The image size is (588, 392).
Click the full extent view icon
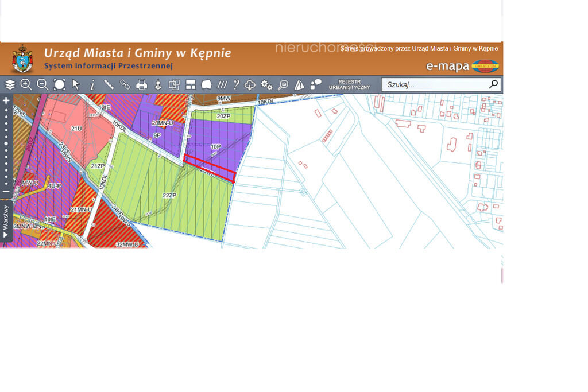click(59, 85)
